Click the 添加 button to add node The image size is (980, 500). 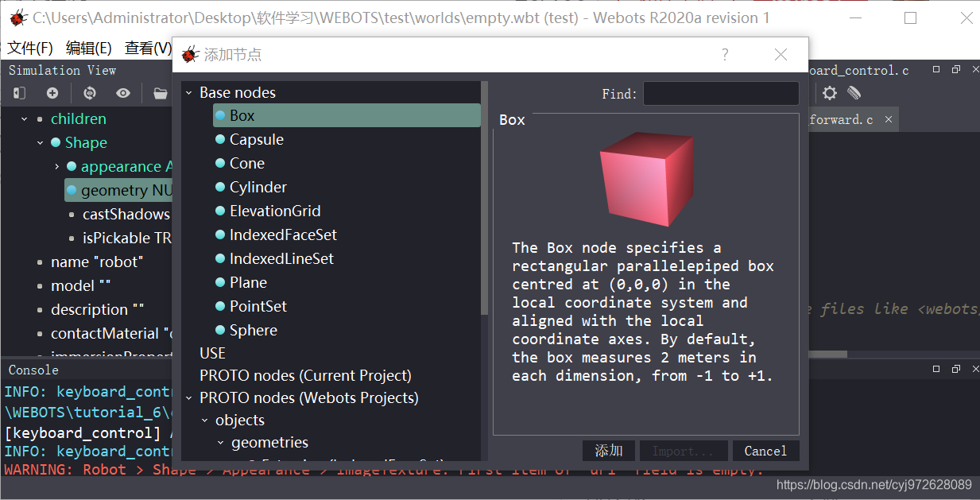tap(609, 451)
